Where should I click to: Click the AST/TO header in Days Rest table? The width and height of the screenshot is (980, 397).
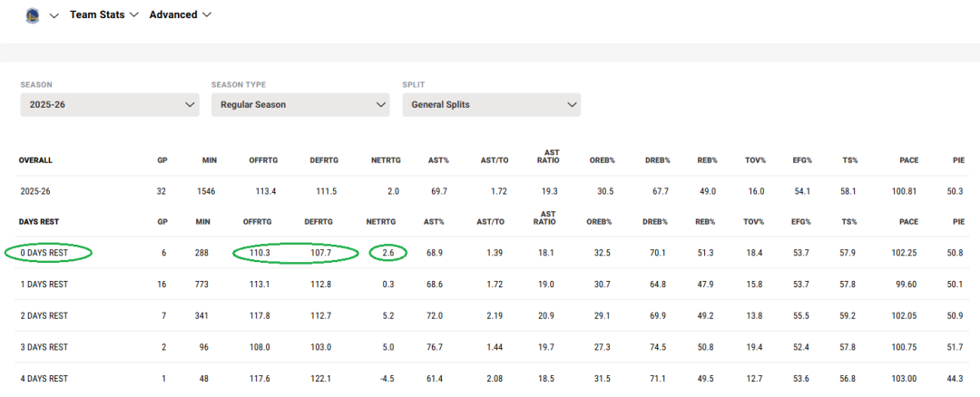click(x=493, y=221)
